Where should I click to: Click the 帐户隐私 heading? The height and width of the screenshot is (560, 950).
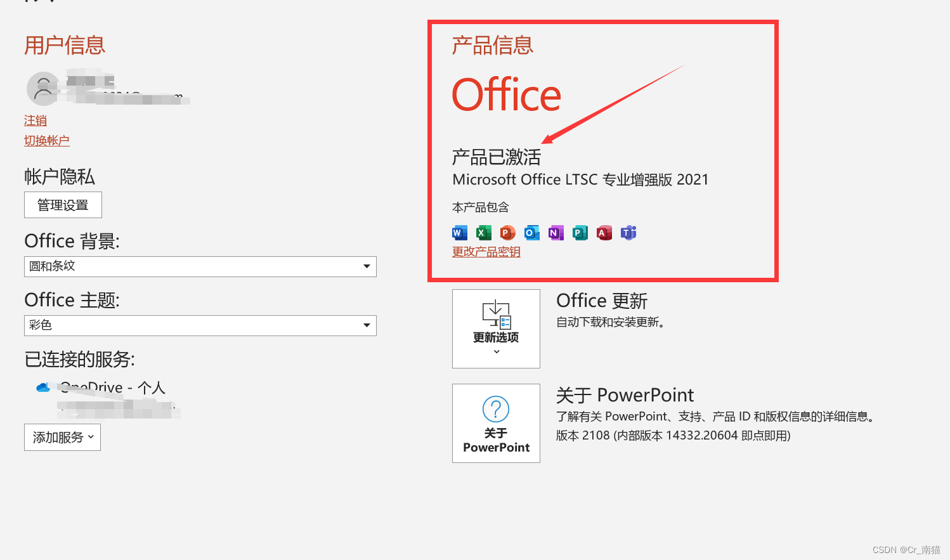click(60, 177)
